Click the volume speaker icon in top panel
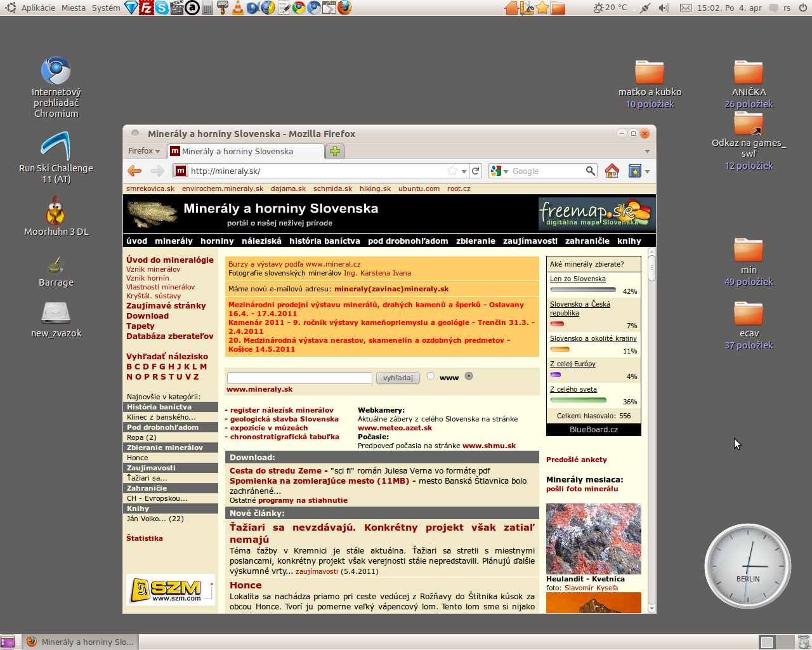The height and width of the screenshot is (650, 812). click(664, 8)
